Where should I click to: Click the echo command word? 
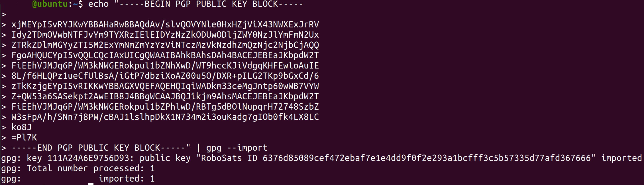pos(98,4)
